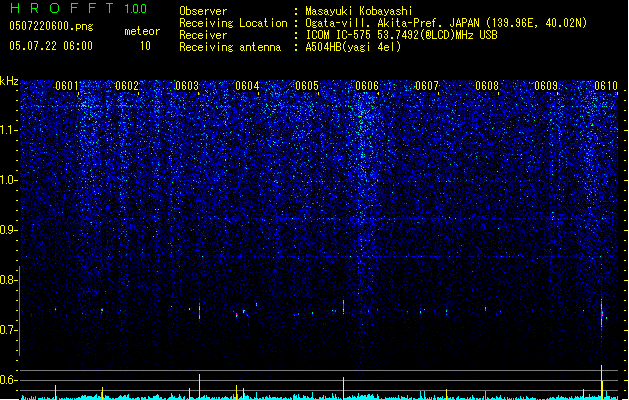The width and height of the screenshot is (629, 400).
Task: Click the HROFFT 1.0.0 title text
Action: 78,8
